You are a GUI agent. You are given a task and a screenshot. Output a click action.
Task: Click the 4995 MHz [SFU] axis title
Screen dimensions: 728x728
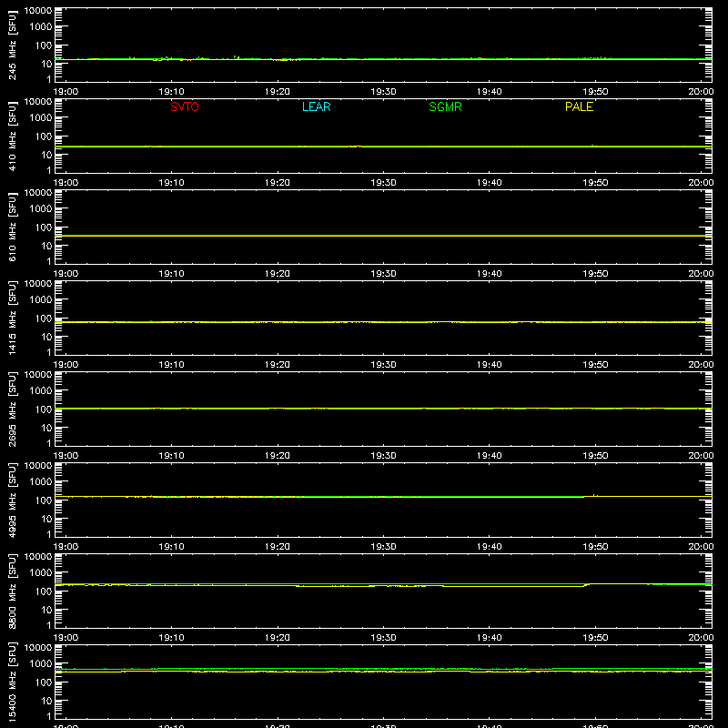coord(12,500)
